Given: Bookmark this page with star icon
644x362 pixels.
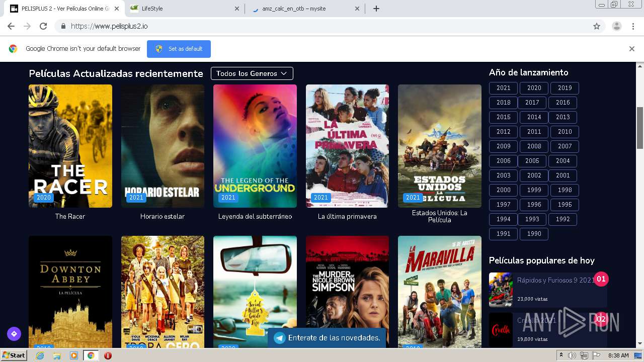Looking at the screenshot, I should (597, 26).
